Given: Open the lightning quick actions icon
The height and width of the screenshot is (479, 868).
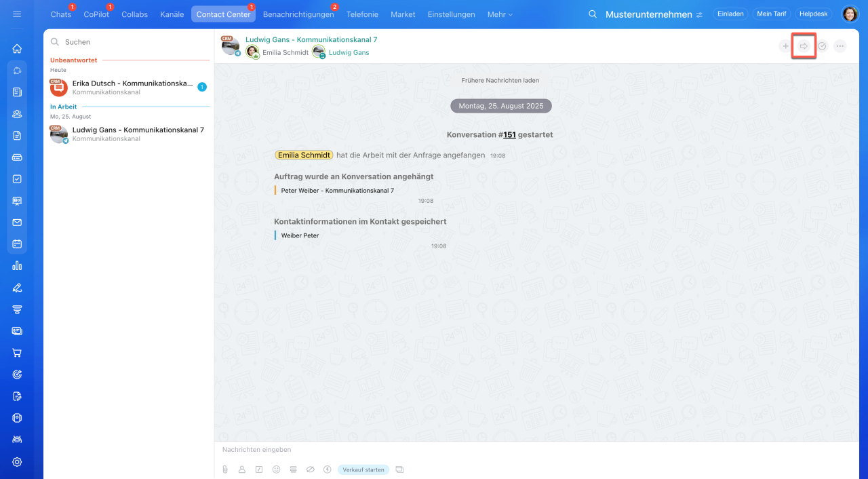Looking at the screenshot, I should click(327, 470).
